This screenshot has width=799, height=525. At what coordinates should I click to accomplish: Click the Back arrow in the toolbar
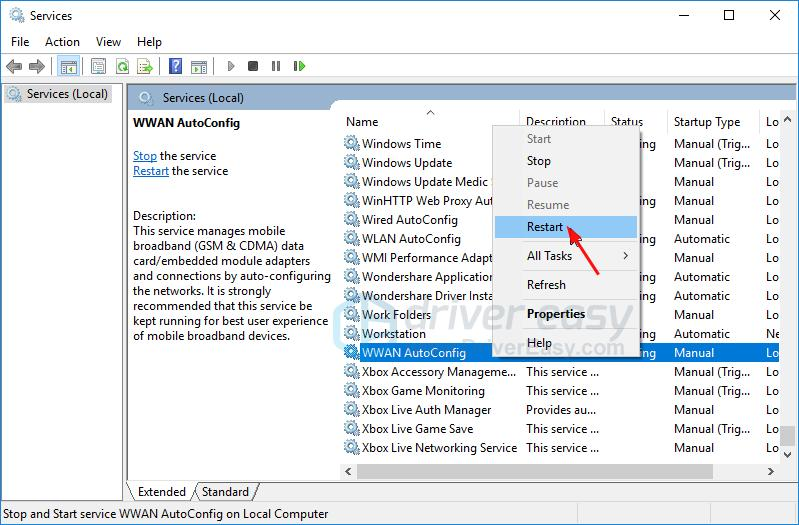[x=14, y=66]
